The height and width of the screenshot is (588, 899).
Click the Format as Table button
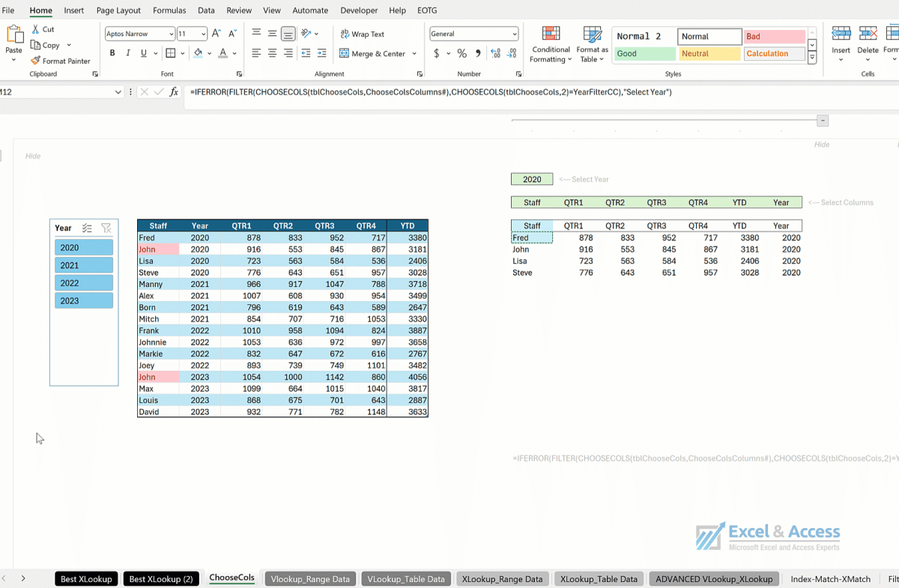(592, 43)
